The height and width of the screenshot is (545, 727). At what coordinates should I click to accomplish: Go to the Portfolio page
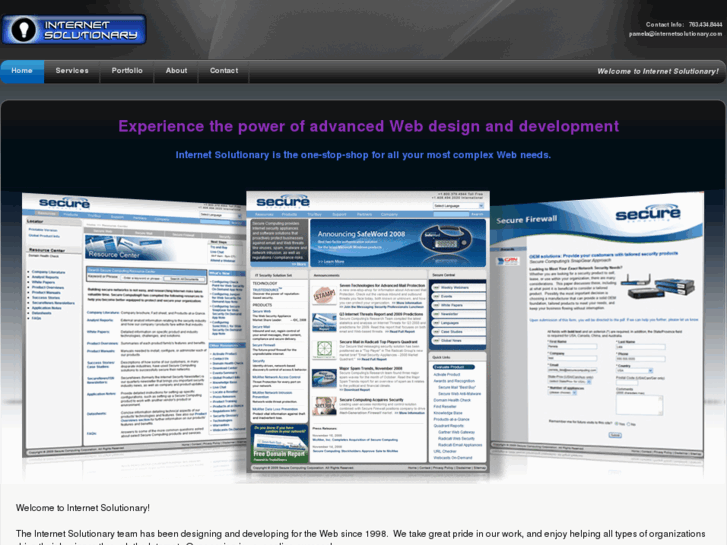coord(127,71)
